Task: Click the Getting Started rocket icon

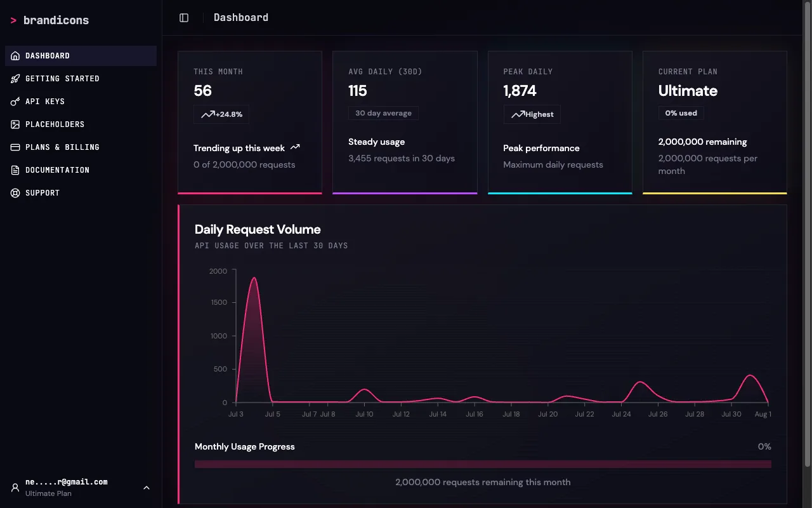Action: 15,79
